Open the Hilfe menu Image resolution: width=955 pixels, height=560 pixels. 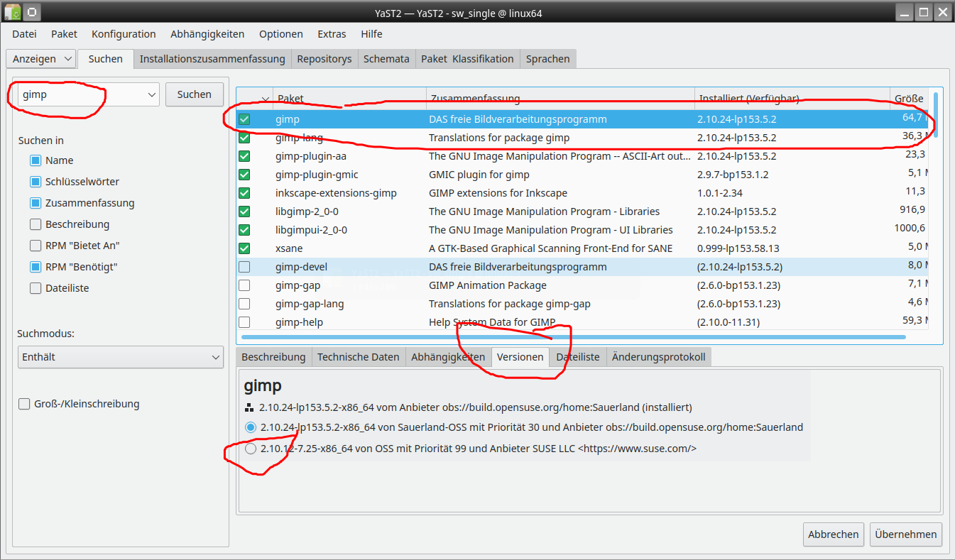point(371,34)
